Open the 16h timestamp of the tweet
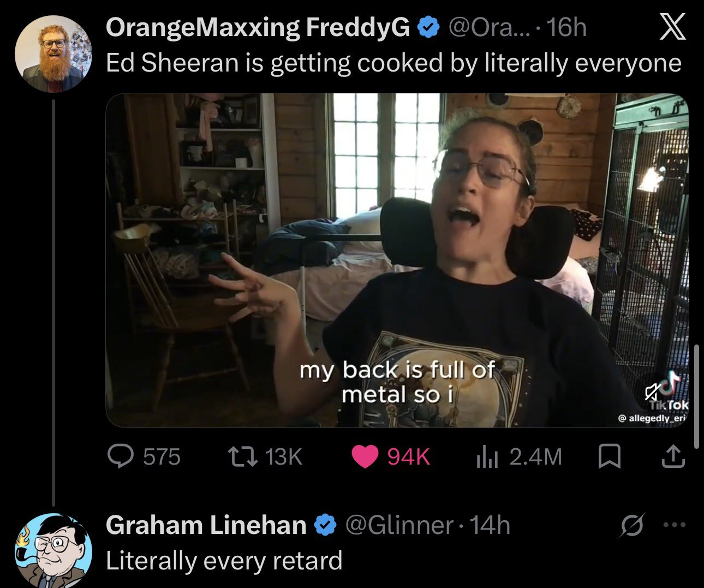This screenshot has height=588, width=704. 566,27
